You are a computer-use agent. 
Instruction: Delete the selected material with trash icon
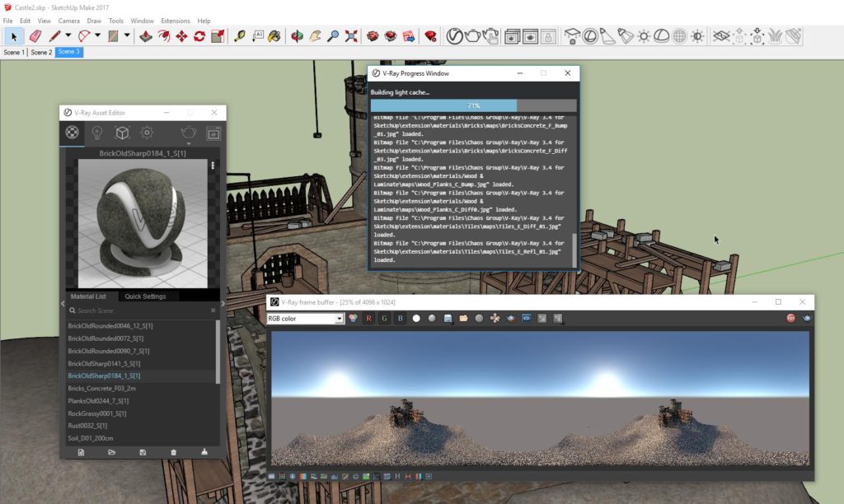[173, 452]
